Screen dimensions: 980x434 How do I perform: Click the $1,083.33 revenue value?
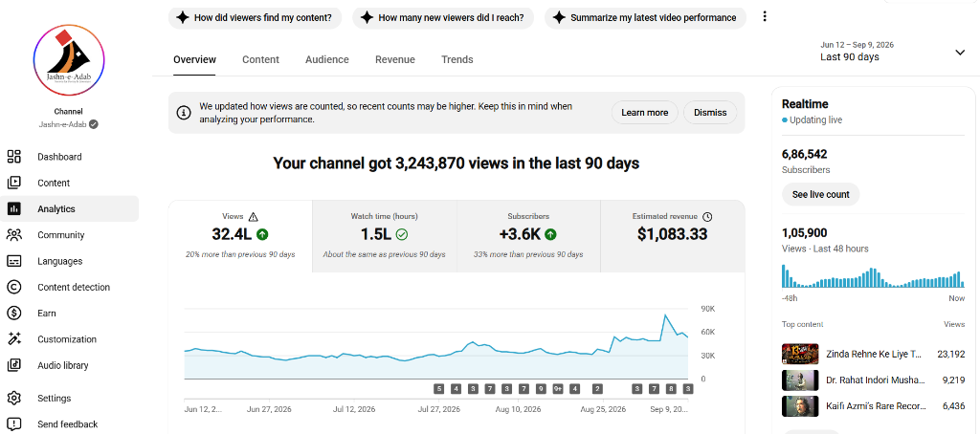[673, 235]
